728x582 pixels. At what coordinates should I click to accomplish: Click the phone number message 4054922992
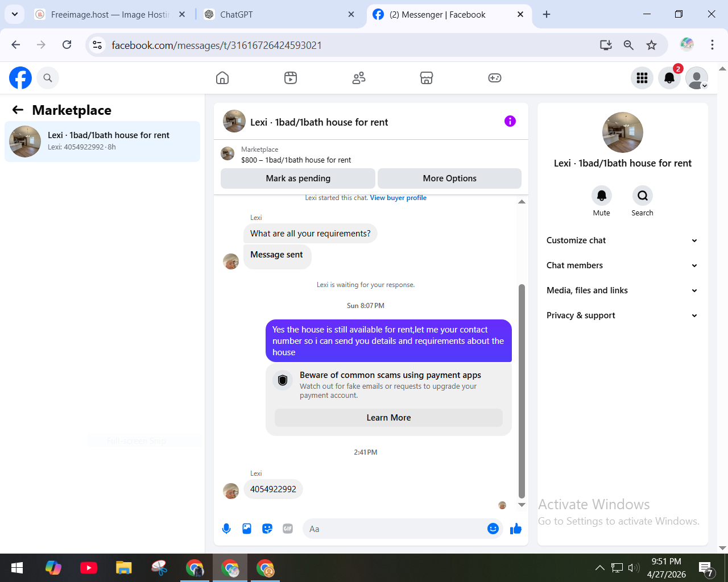(273, 489)
